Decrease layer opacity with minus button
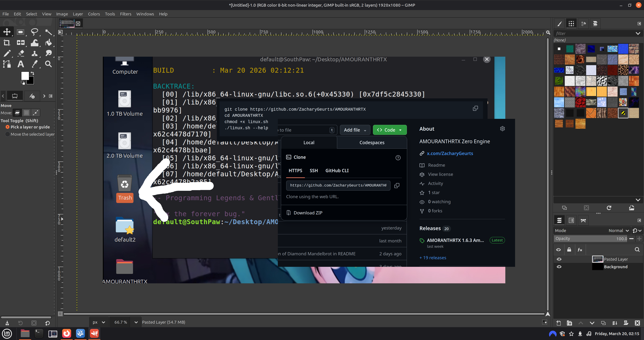Viewport: 644px width, 340px height. point(631,239)
